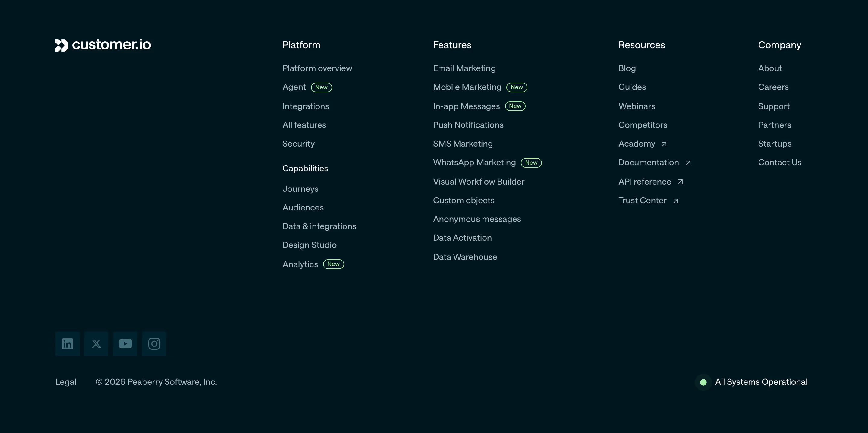
Task: Click the New badge next to Agent
Action: click(322, 87)
